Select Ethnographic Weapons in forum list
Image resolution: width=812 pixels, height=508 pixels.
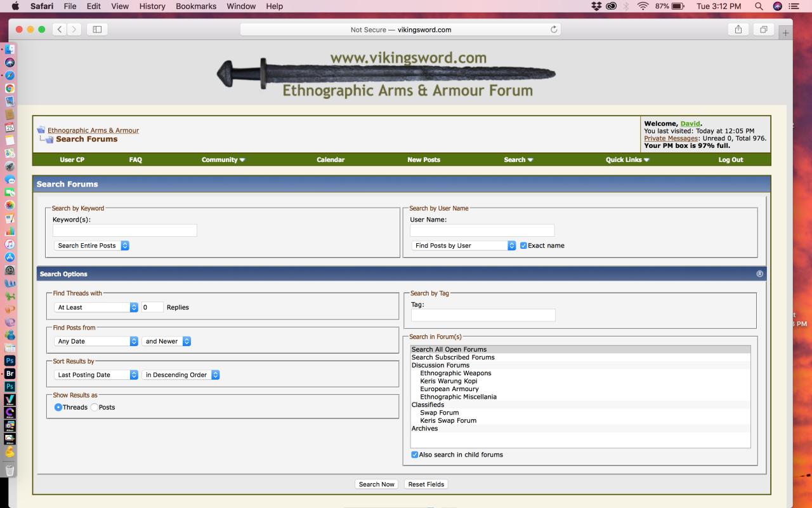(x=455, y=373)
